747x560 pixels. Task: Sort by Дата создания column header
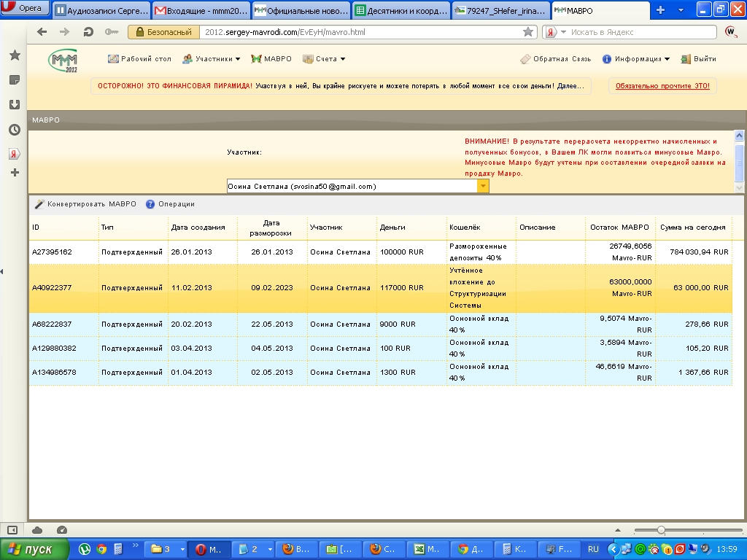[x=203, y=227]
